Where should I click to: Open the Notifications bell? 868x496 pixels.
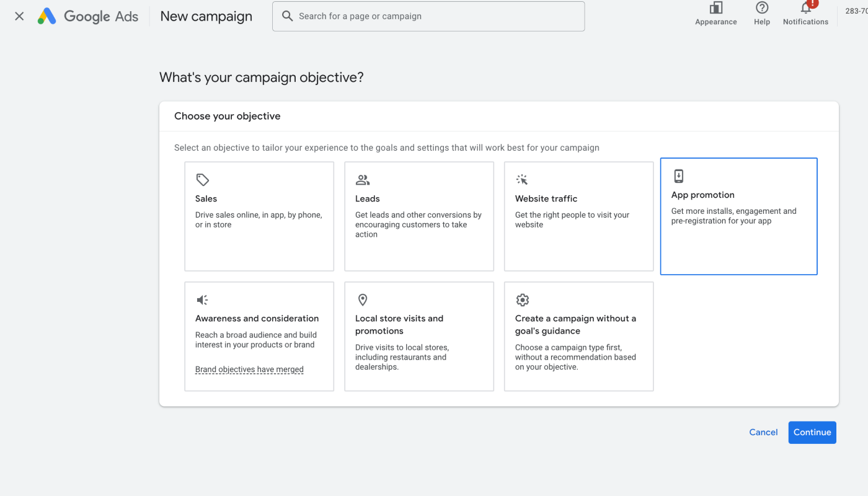click(806, 7)
